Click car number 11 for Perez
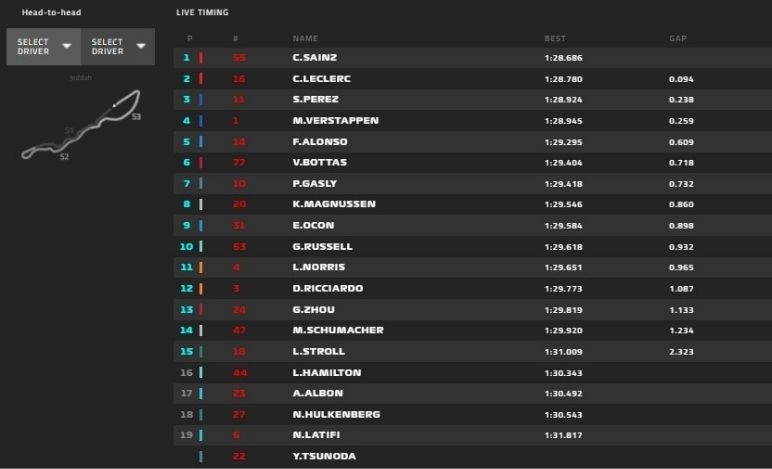The height and width of the screenshot is (469, 772). [x=238, y=100]
